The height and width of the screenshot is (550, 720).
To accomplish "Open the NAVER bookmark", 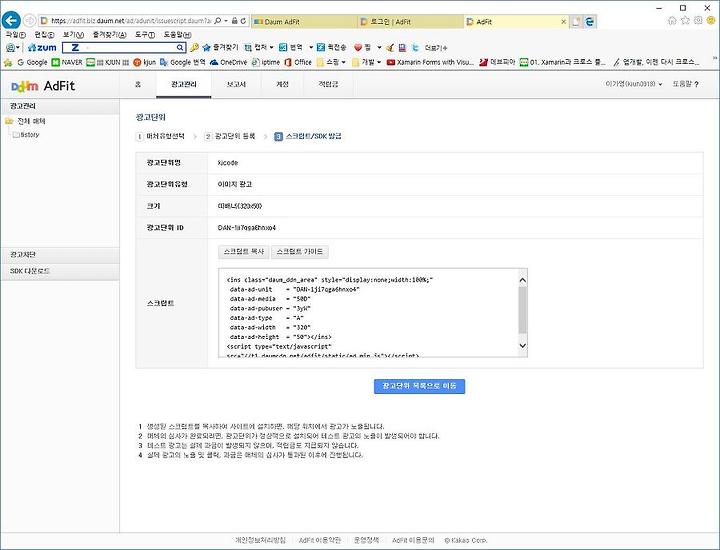I will coord(67,62).
